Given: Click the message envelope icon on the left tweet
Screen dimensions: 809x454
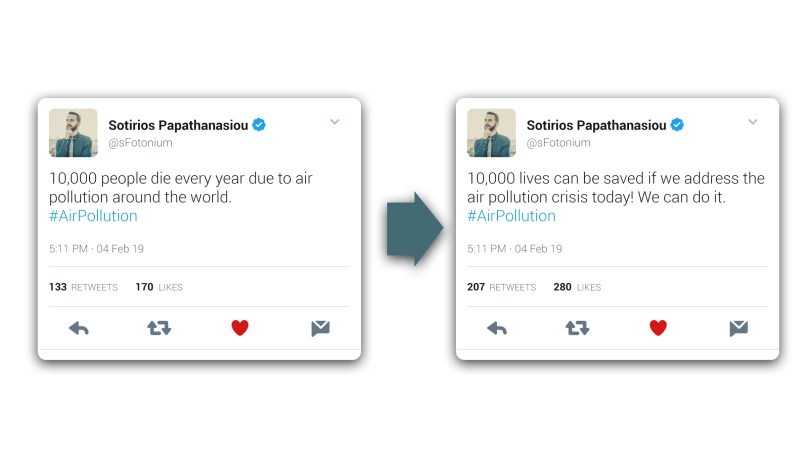Looking at the screenshot, I should [x=320, y=328].
